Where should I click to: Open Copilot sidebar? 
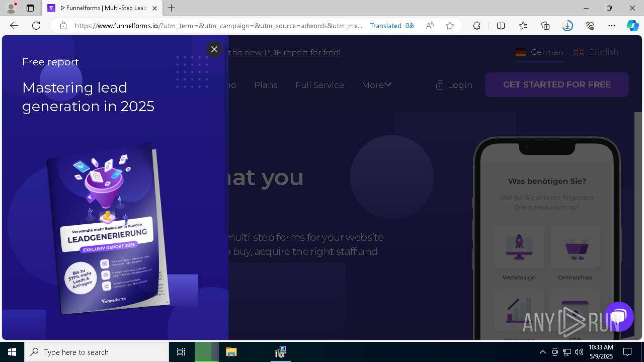pos(633,26)
